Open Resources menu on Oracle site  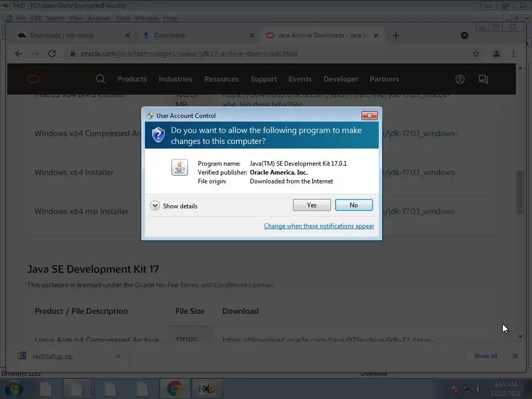pos(221,79)
